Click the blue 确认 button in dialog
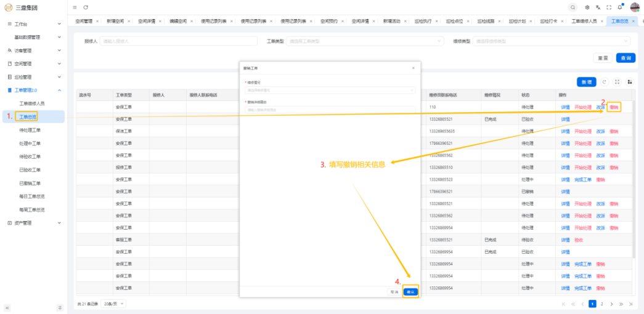Screen dimensions: 644x314 [x=410, y=292]
